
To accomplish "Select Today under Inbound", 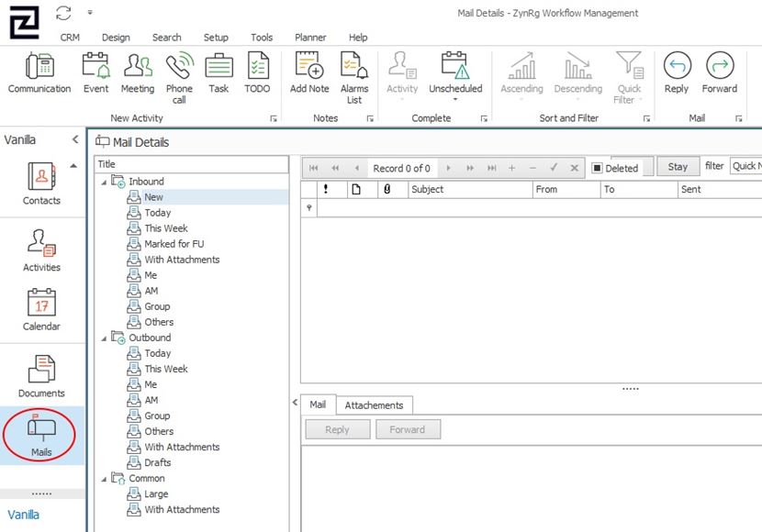I will [158, 213].
